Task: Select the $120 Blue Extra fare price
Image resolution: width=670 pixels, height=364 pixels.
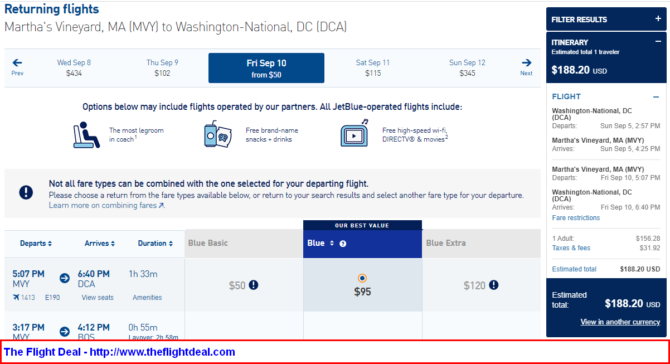Action: pyautogui.click(x=474, y=285)
